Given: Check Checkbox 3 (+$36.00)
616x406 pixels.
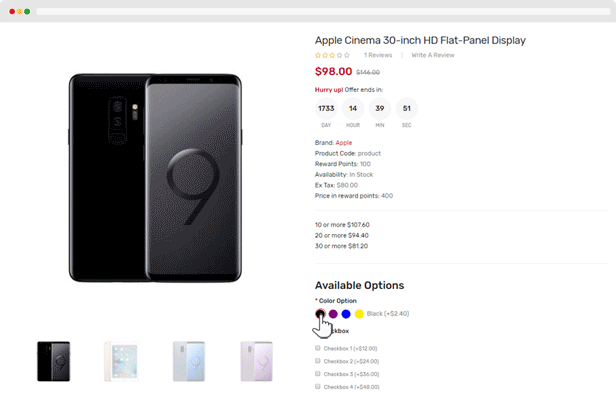Looking at the screenshot, I should pyautogui.click(x=317, y=374).
